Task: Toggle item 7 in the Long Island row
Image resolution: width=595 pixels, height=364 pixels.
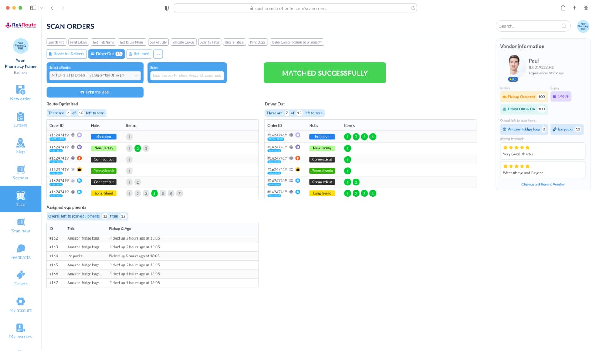Action: tap(179, 193)
